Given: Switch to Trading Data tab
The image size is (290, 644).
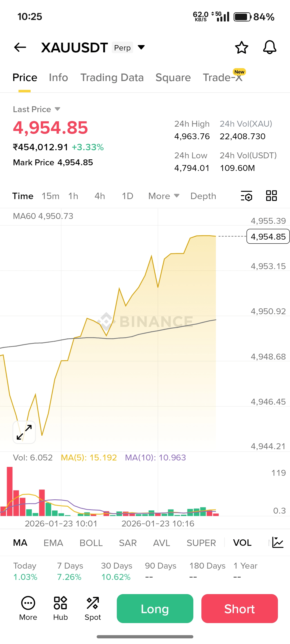Looking at the screenshot, I should point(112,78).
